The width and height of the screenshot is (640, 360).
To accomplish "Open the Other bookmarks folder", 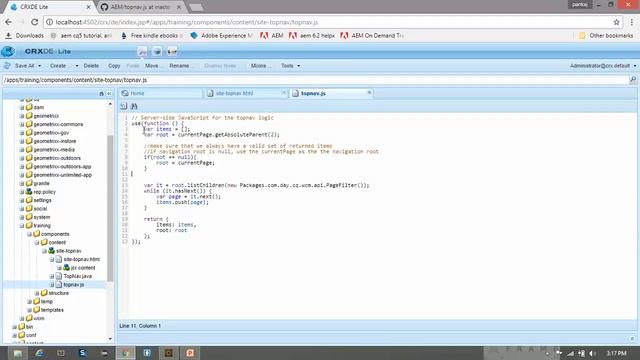I will click(606, 36).
